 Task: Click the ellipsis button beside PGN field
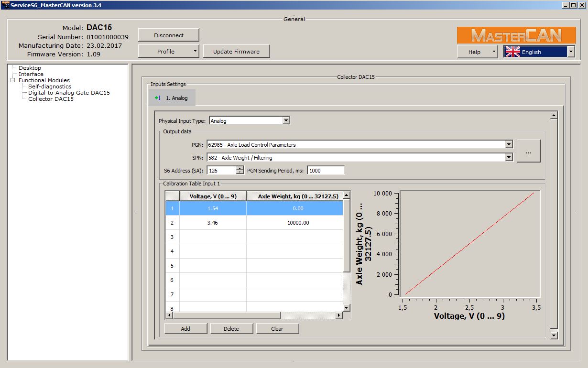[528, 152]
